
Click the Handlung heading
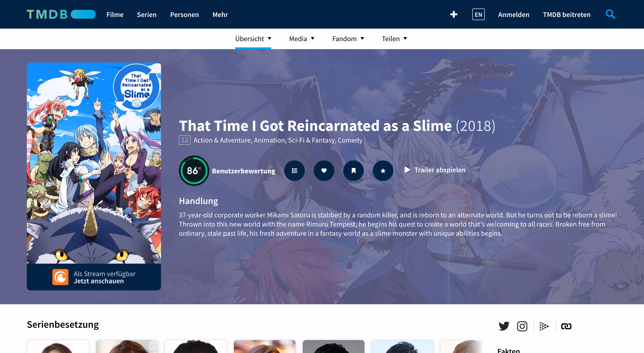(199, 201)
